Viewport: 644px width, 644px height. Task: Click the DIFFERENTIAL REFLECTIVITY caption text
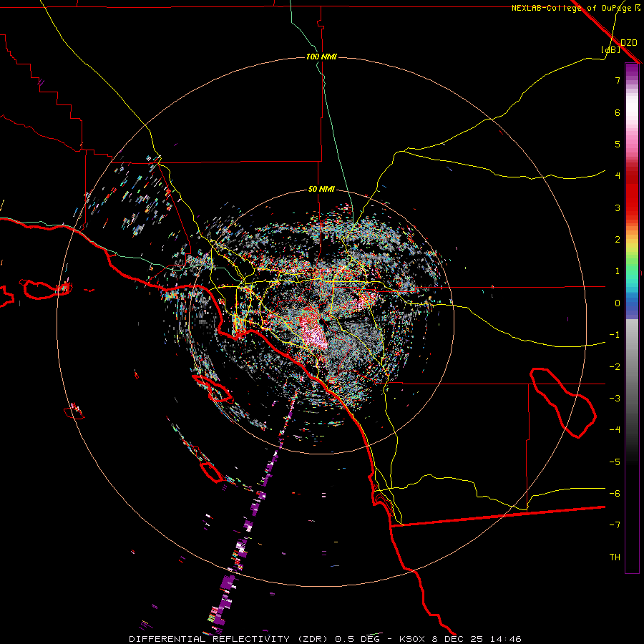209,639
